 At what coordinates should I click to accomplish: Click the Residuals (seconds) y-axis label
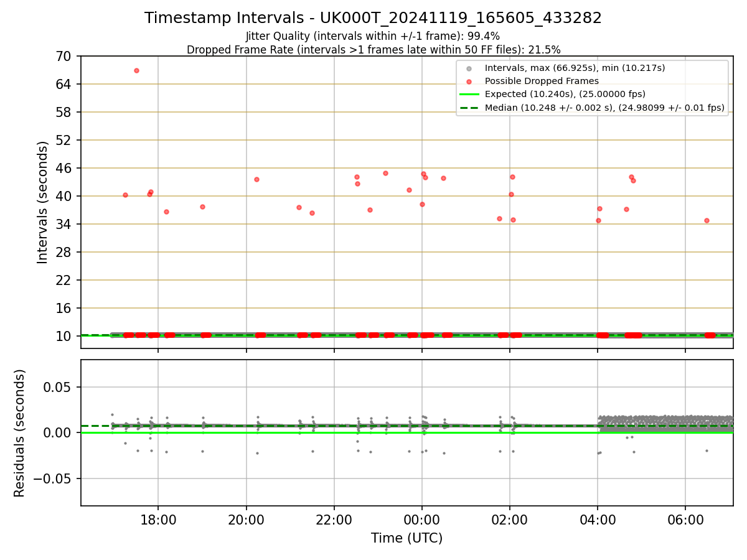(x=20, y=433)
